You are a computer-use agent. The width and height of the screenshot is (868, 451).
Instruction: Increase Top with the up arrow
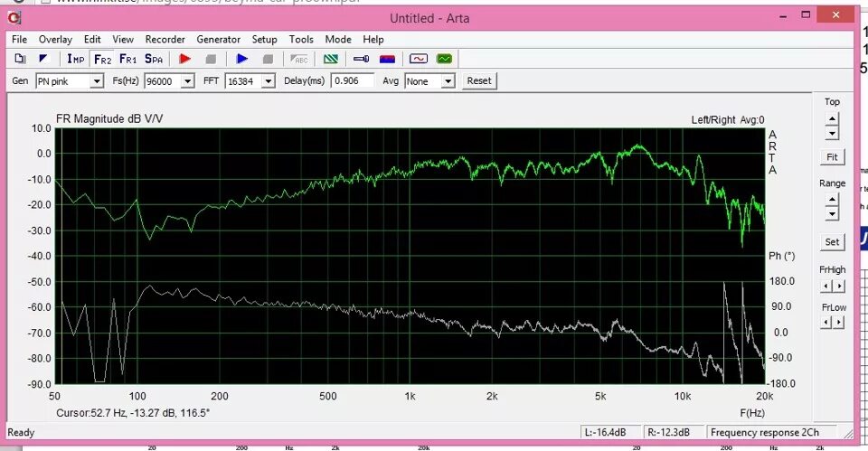tap(832, 119)
